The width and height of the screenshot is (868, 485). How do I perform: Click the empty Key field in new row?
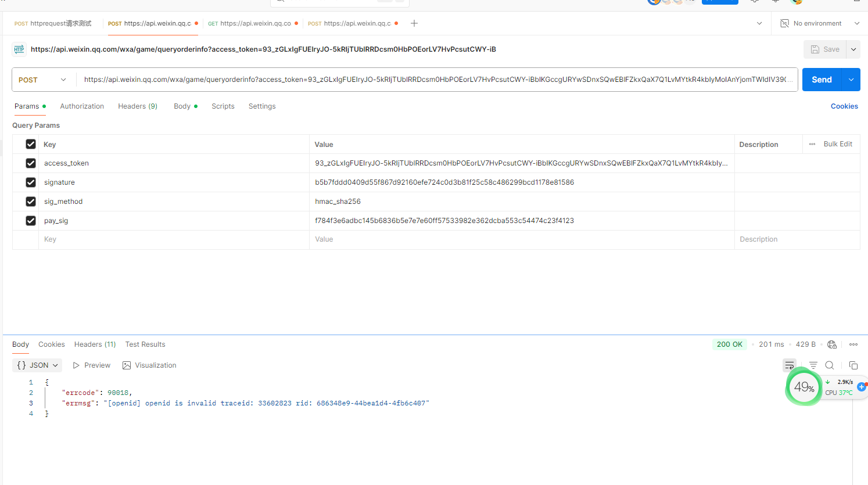[174, 239]
